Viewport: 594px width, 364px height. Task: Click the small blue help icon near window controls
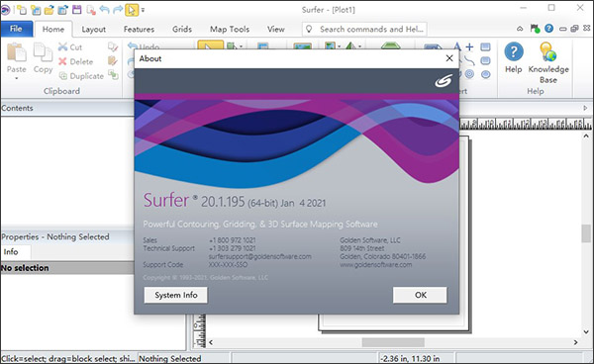tap(548, 29)
